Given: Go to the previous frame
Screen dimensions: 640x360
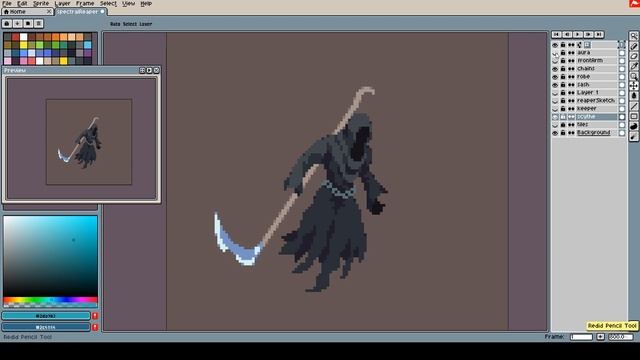Looking at the screenshot, I should coord(567,35).
